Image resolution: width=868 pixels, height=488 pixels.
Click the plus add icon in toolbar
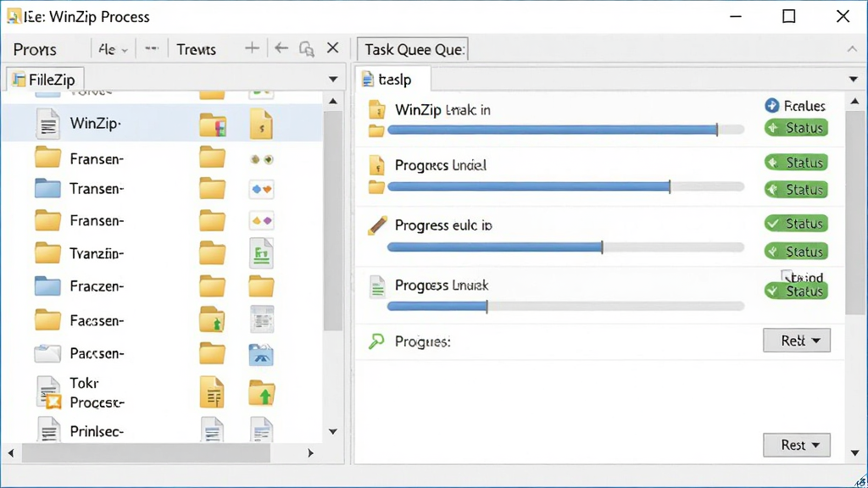tap(252, 48)
